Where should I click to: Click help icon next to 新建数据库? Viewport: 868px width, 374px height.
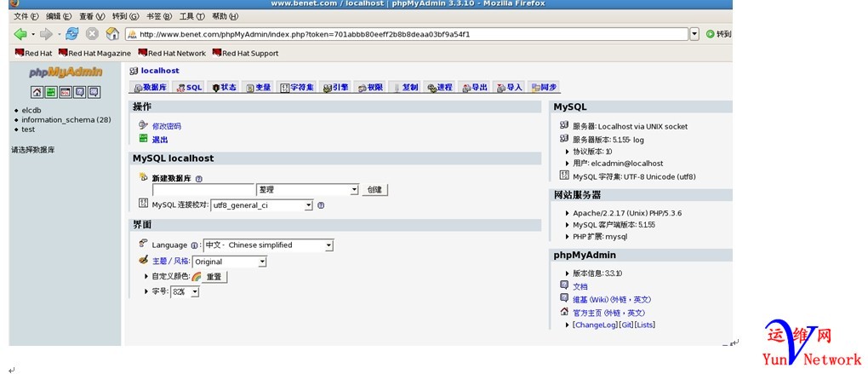coord(199,179)
